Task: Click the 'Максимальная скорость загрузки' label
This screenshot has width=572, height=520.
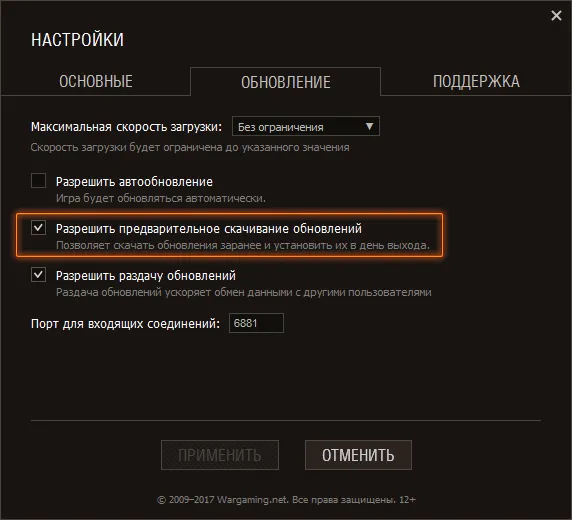Action: [x=126, y=127]
